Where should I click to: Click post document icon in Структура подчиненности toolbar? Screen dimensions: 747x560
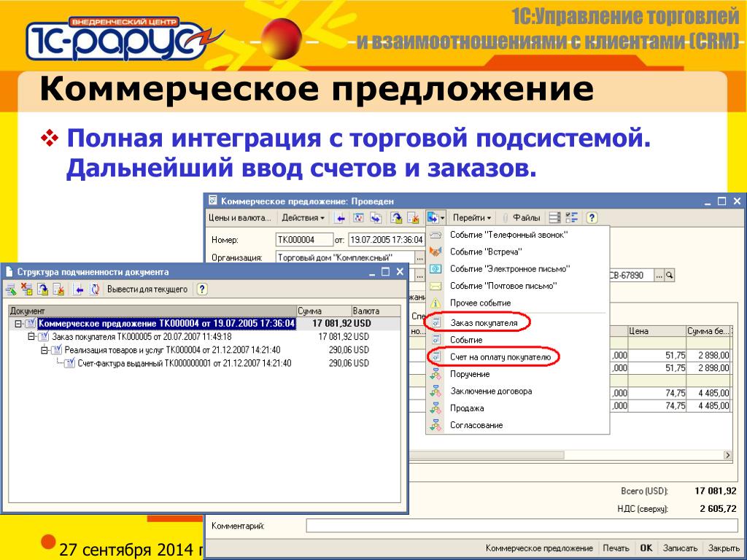click(43, 289)
